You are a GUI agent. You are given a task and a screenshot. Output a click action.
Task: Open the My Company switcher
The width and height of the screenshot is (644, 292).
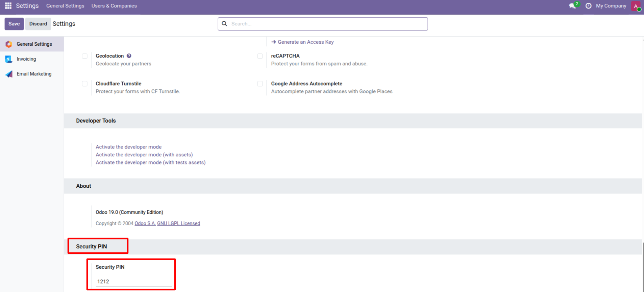point(611,6)
